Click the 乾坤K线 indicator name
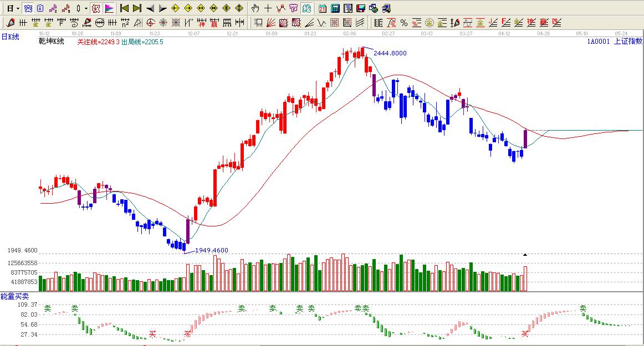This screenshot has width=644, height=346. [x=51, y=42]
